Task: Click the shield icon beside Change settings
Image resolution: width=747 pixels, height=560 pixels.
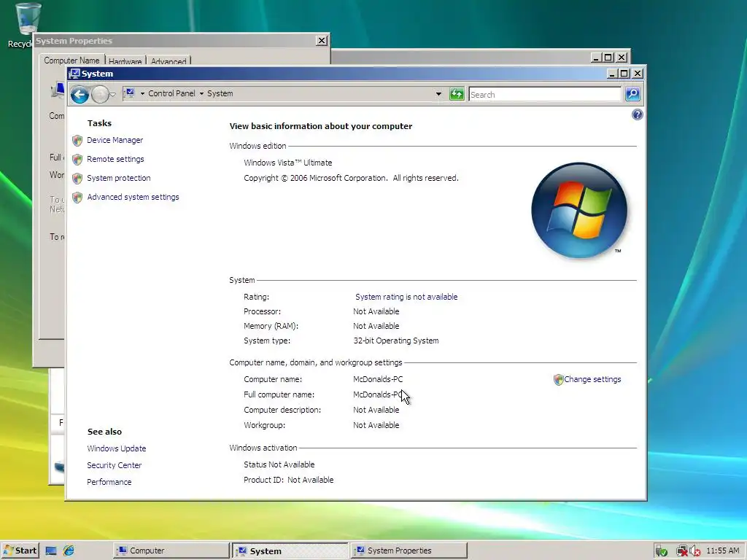Action: click(x=558, y=379)
